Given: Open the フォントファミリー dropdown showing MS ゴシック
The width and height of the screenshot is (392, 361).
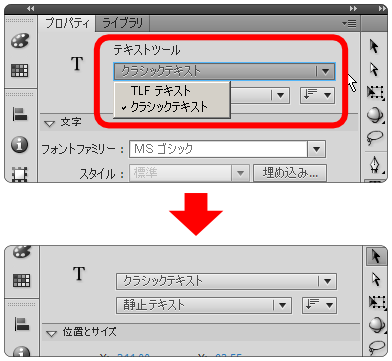Looking at the screenshot, I should tap(227, 149).
